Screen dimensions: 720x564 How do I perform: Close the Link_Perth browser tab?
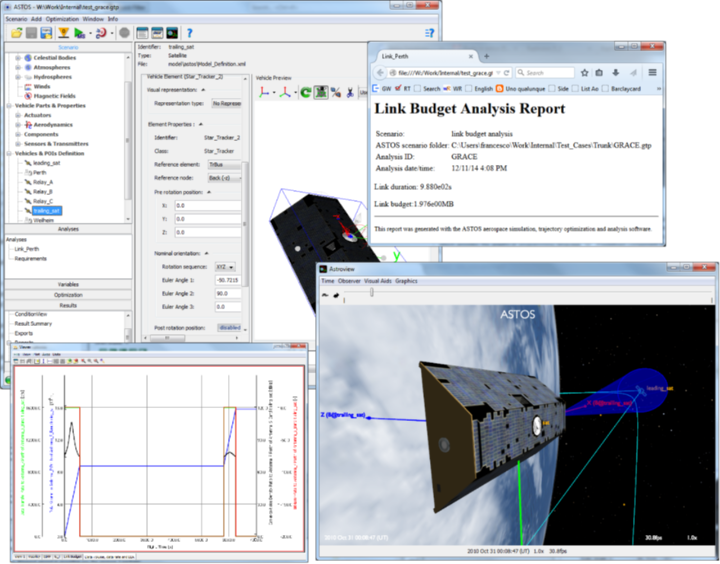pyautogui.click(x=471, y=56)
